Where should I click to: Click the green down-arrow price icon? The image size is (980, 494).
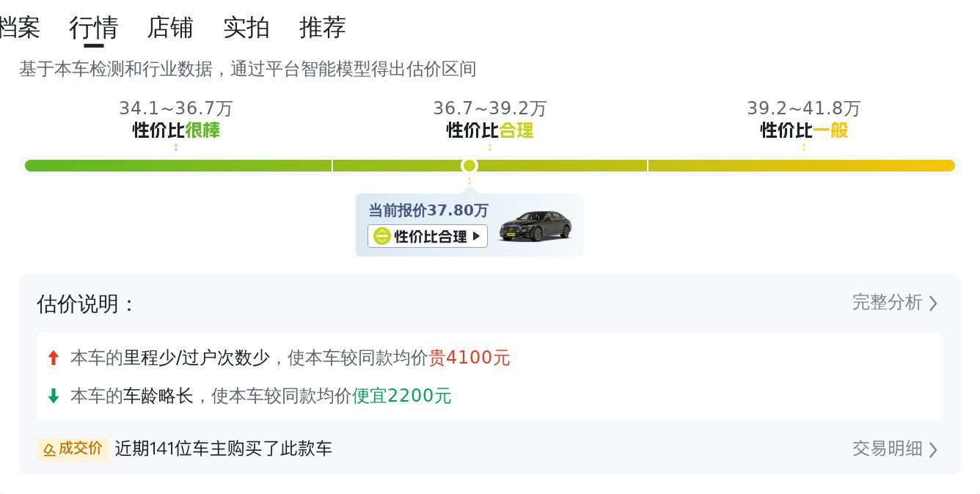pos(53,396)
